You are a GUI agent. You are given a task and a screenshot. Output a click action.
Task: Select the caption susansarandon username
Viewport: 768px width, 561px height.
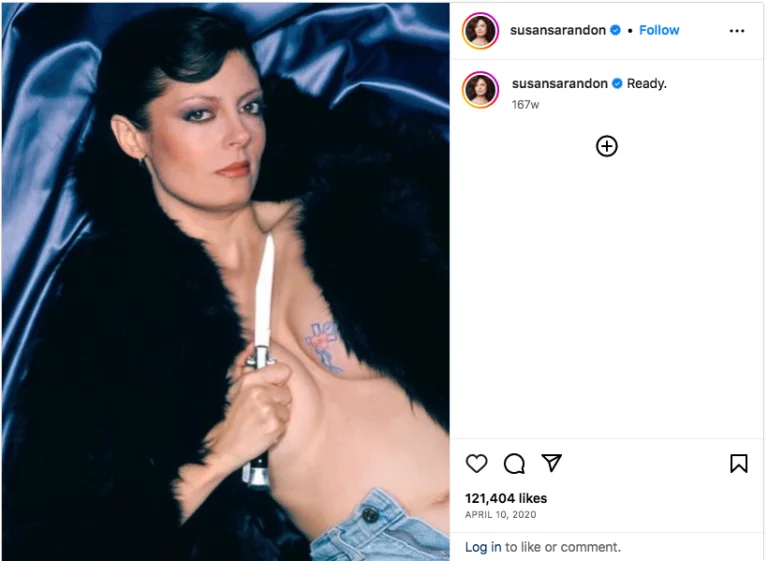pyautogui.click(x=560, y=84)
